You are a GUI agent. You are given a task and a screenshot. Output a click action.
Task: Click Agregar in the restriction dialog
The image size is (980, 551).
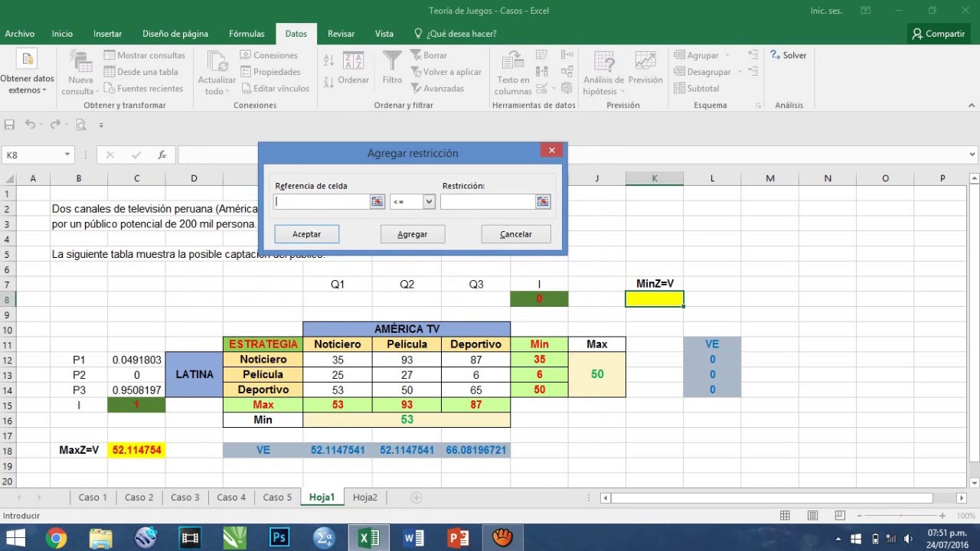(412, 234)
